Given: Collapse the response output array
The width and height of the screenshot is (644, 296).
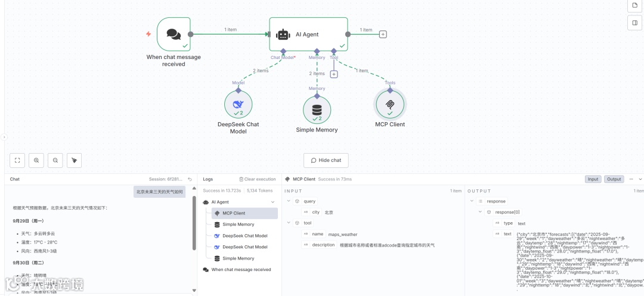Looking at the screenshot, I should point(472,201).
